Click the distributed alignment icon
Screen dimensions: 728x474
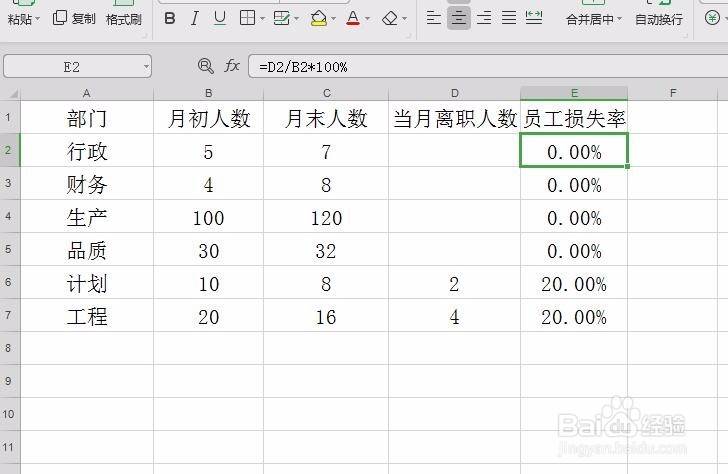pos(534,19)
